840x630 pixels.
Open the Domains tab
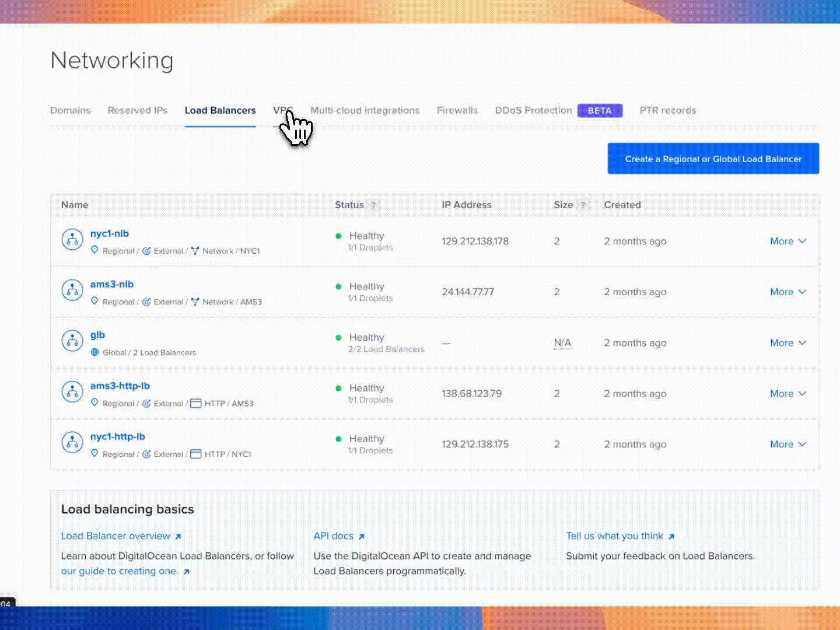(71, 111)
